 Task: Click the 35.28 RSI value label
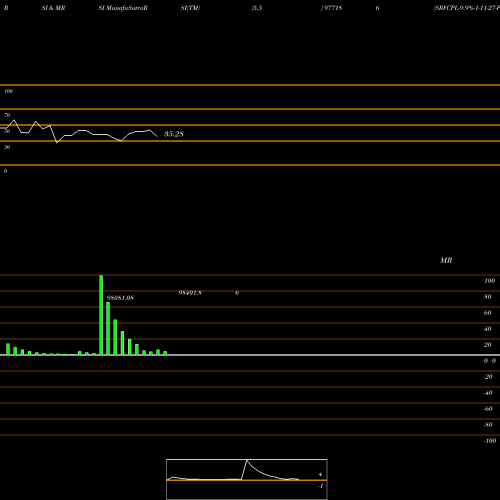(174, 134)
